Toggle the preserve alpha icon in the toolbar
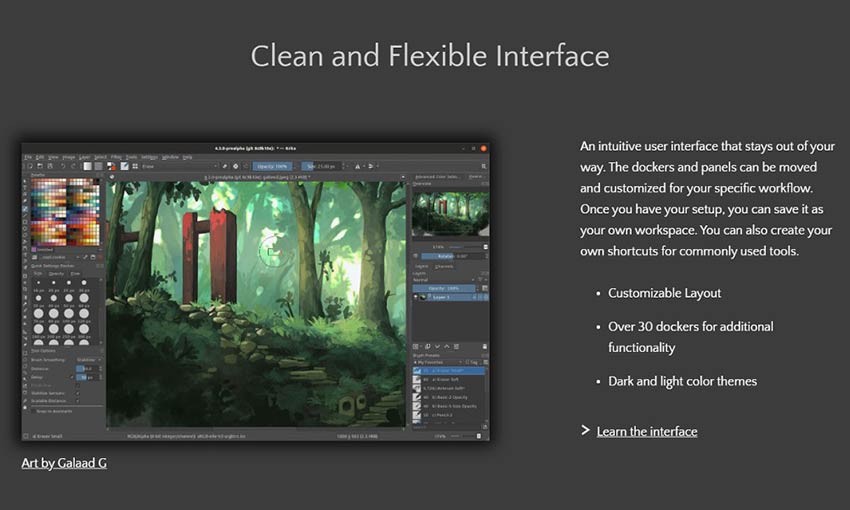This screenshot has height=510, width=850. [x=235, y=166]
